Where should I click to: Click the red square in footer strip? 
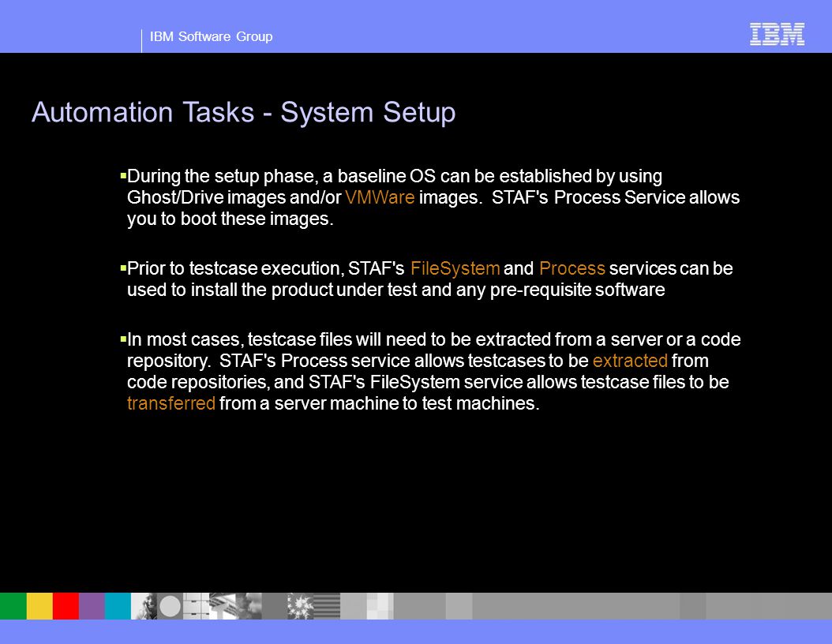click(x=66, y=606)
